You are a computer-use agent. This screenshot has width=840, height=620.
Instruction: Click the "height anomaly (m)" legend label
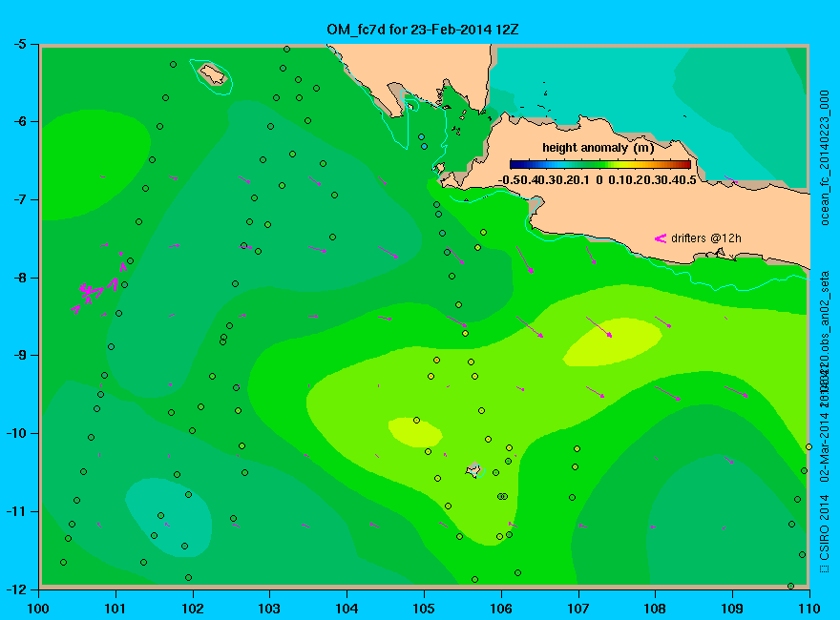[598, 148]
